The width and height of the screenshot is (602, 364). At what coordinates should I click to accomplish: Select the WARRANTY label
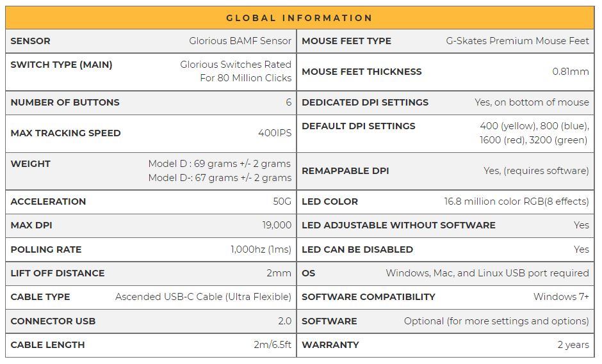(330, 345)
